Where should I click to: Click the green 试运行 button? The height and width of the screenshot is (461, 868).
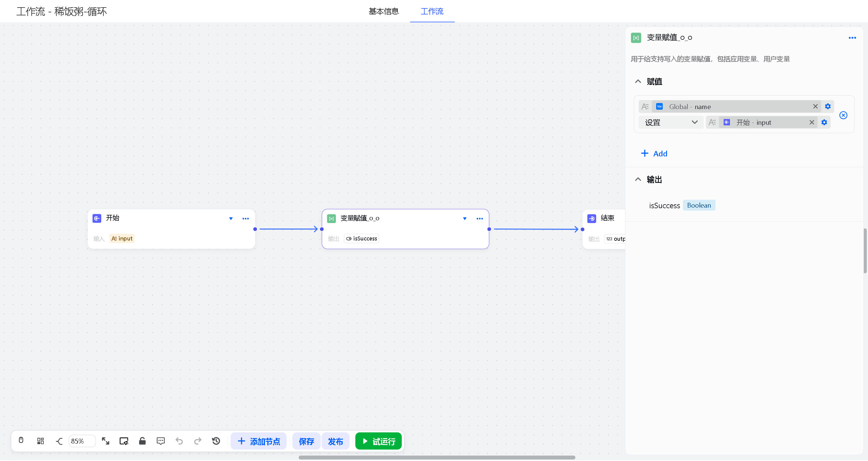pyautogui.click(x=379, y=441)
